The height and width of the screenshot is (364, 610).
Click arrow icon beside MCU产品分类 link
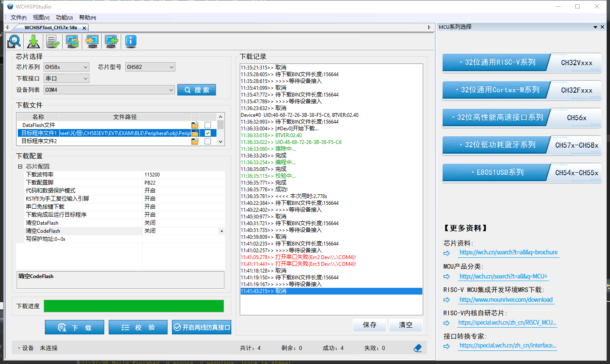447,276
